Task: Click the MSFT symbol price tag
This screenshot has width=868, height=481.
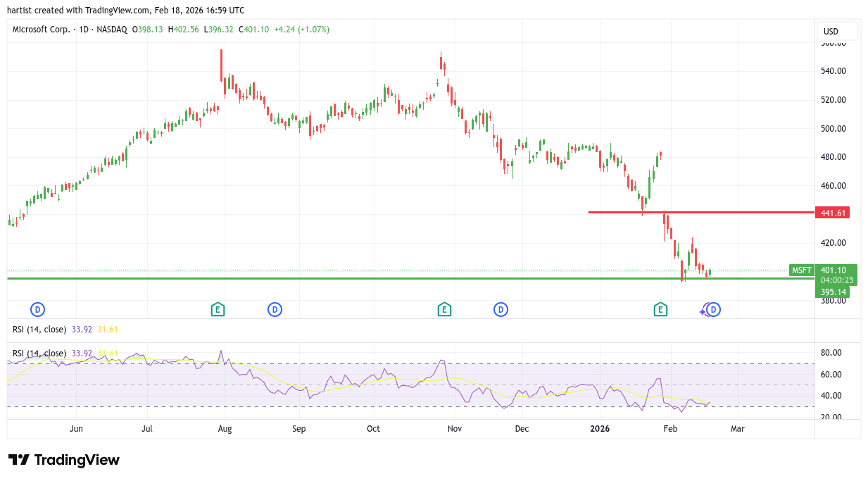Action: coord(802,270)
